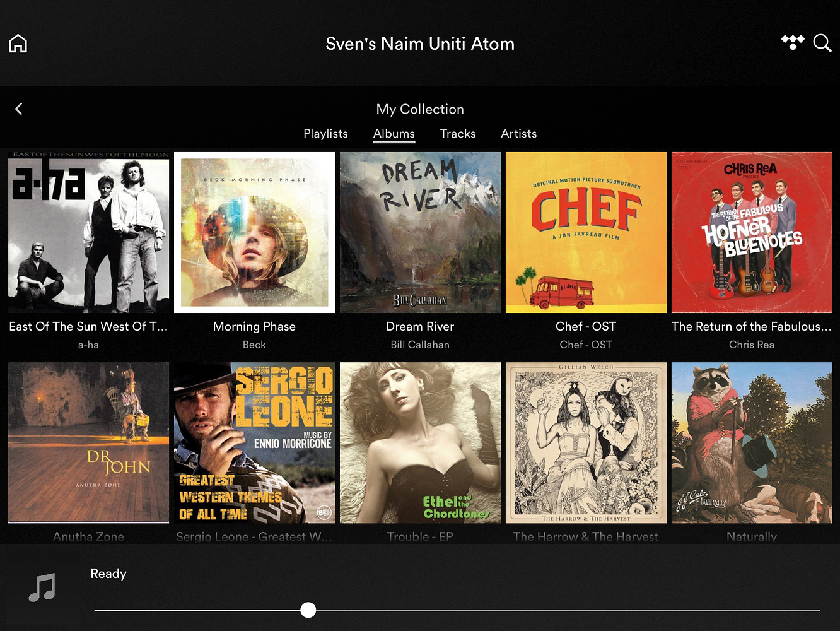Open Dream River by Bill Callahan
The image size is (840, 631).
(420, 232)
